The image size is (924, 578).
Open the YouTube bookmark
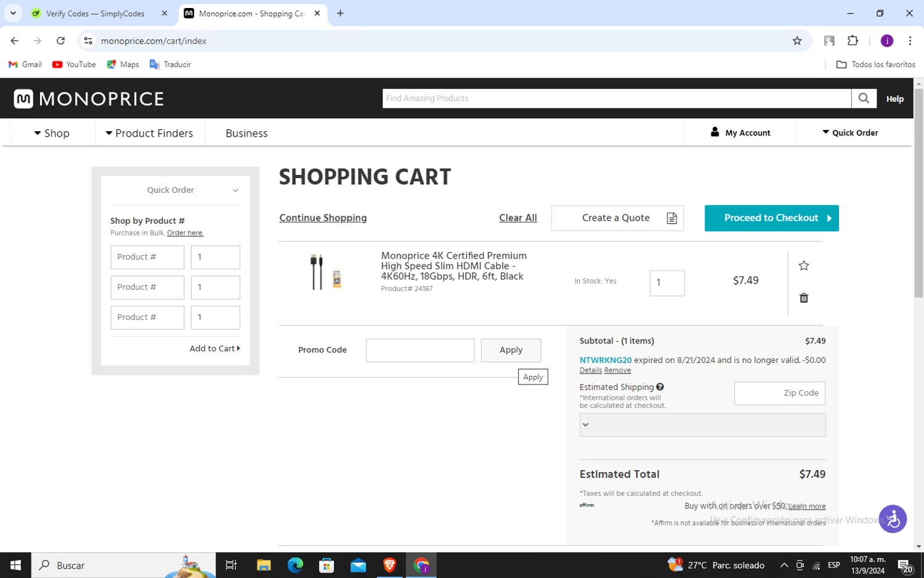(74, 64)
